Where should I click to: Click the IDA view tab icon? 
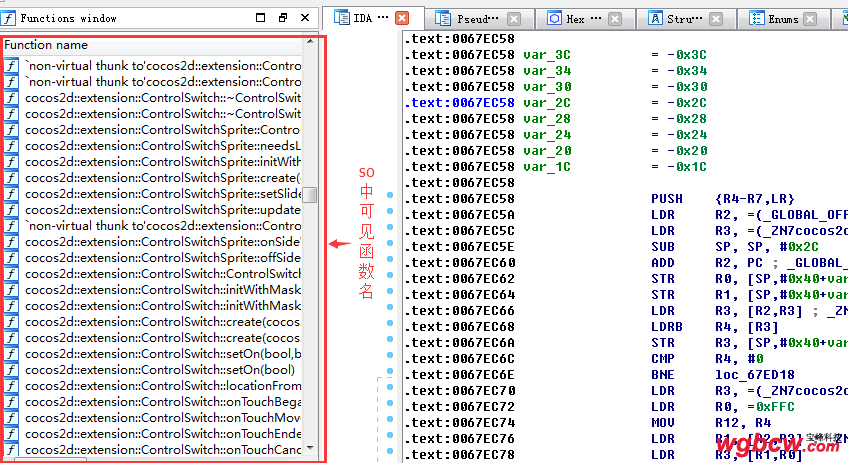coord(341,18)
